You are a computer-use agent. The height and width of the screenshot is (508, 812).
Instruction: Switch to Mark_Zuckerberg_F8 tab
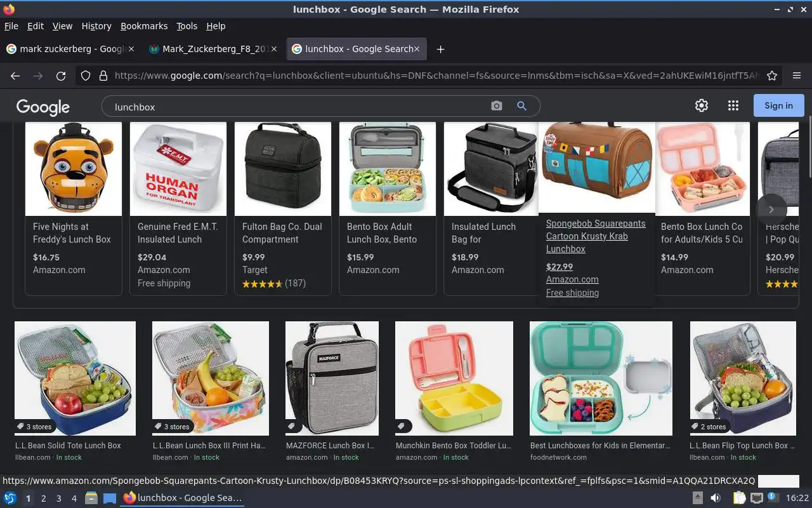(214, 49)
